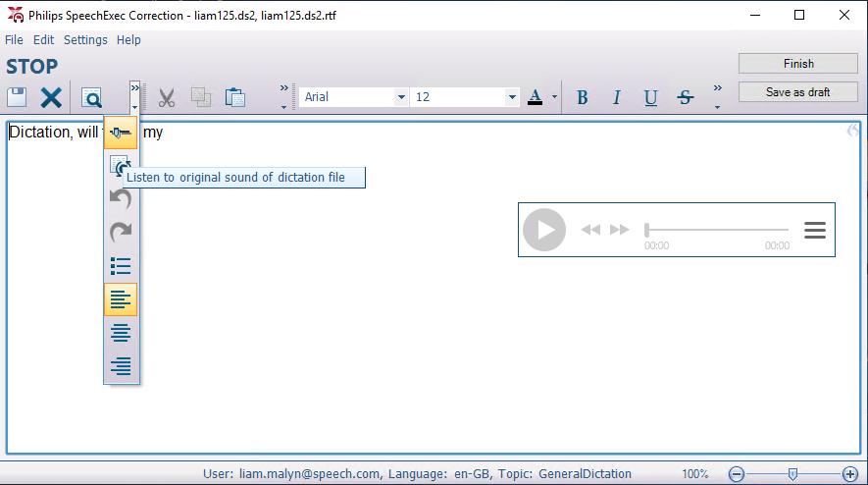Click the Save as draft button
The image size is (868, 485).
(798, 92)
